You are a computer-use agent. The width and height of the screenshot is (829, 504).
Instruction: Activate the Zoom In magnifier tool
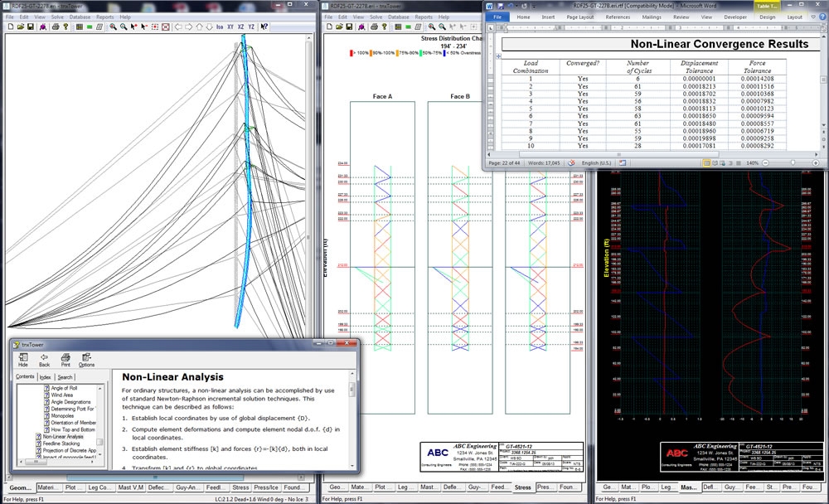point(113,27)
